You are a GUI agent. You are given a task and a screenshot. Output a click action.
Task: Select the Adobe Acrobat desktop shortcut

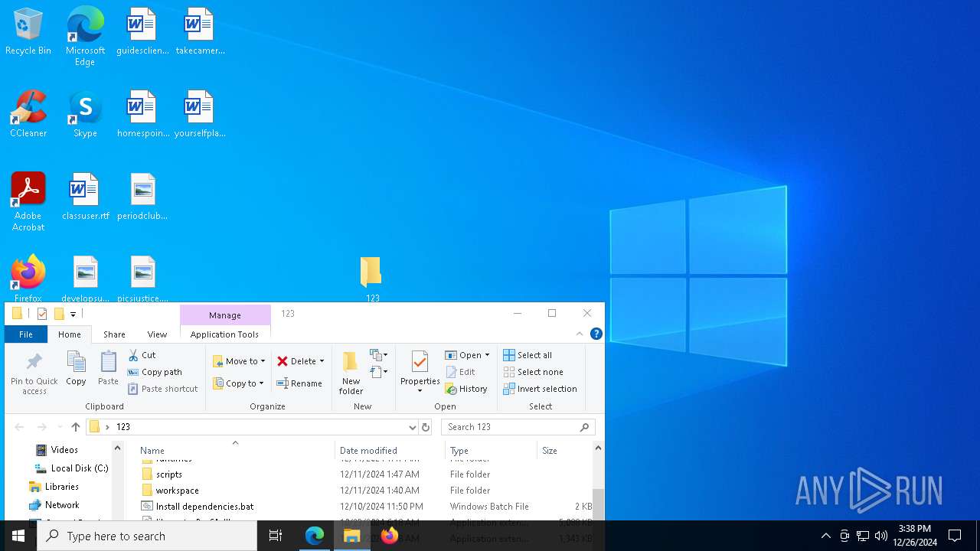click(x=28, y=202)
